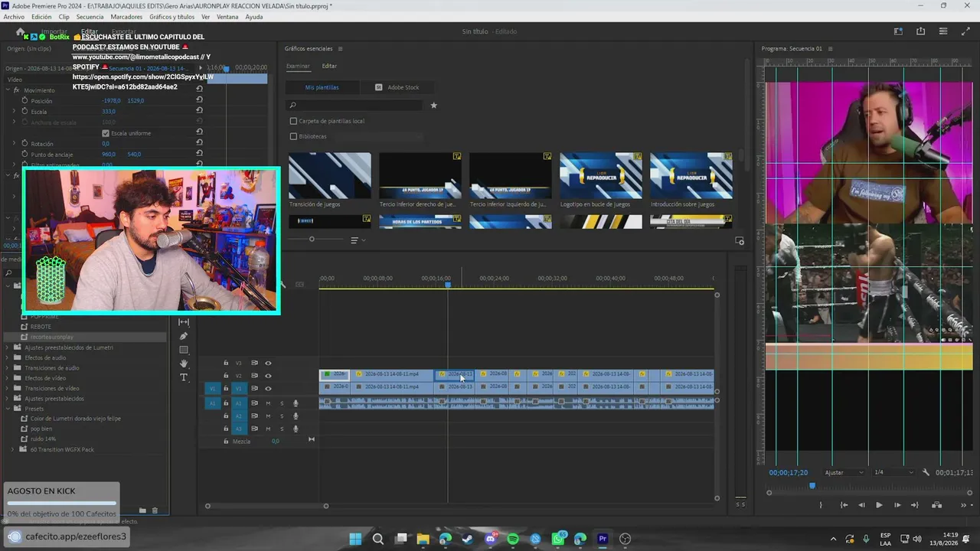Select the Type tool
This screenshot has width=980, height=551.
click(x=184, y=377)
